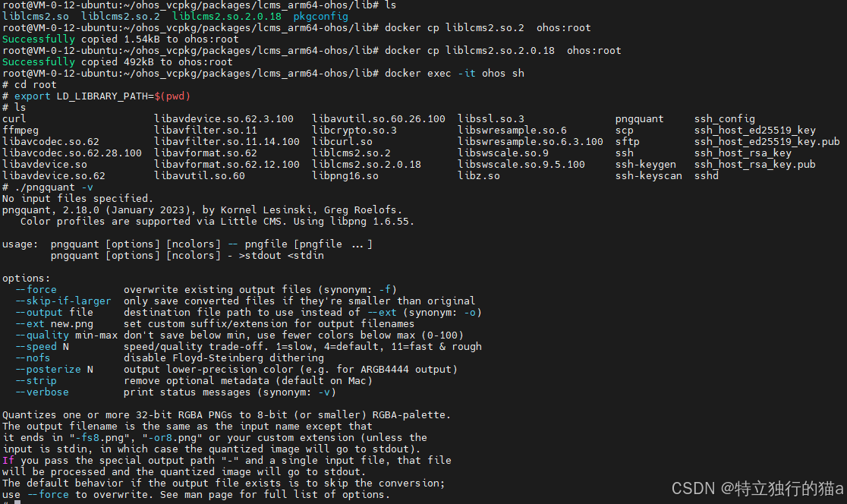847x504 pixels.
Task: Click the 'options:' heading
Action: click(x=26, y=279)
